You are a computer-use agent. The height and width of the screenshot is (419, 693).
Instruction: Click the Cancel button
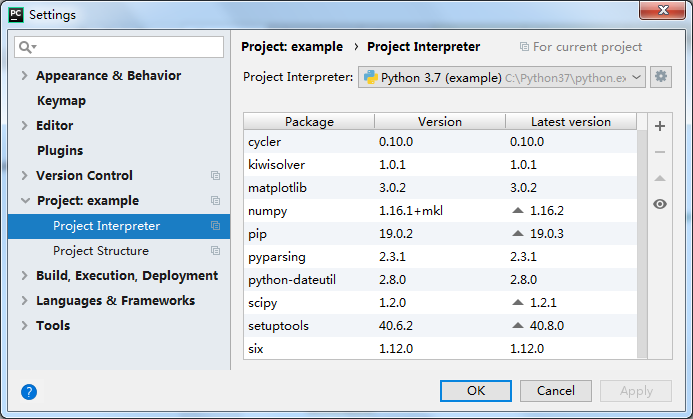(x=556, y=391)
